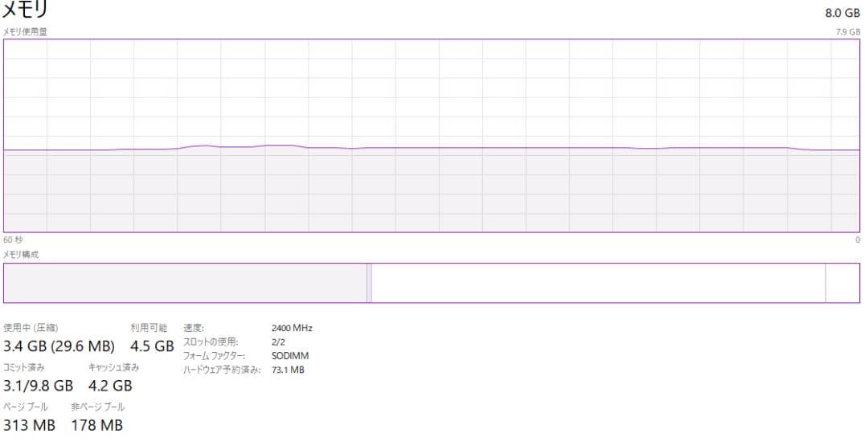Select the 7.9 GB graph maximum label

(848, 31)
